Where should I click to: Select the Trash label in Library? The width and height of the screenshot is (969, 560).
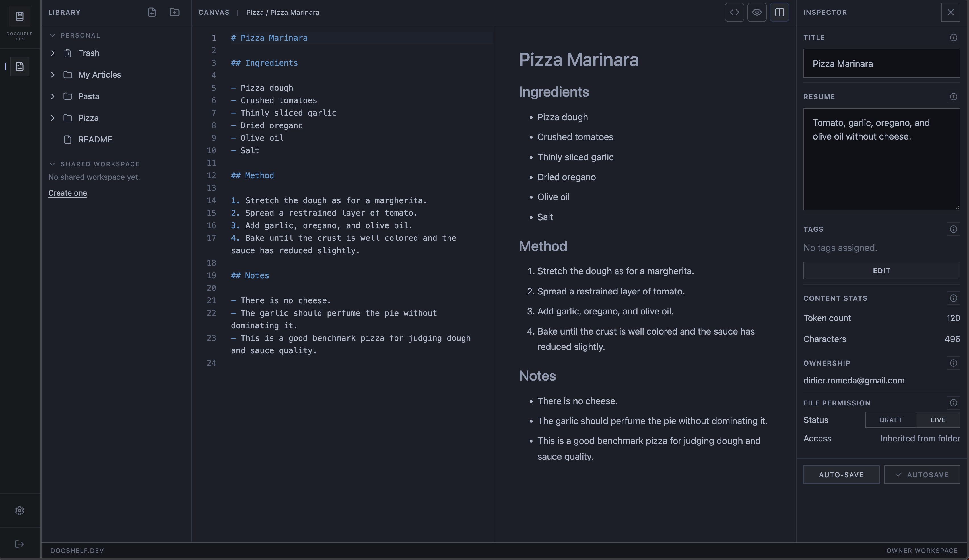(89, 53)
